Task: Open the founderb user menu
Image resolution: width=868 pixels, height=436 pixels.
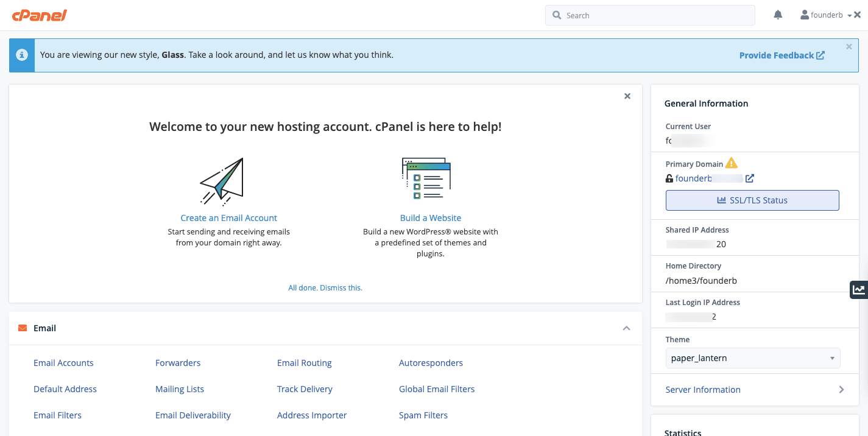Action: 826,15
